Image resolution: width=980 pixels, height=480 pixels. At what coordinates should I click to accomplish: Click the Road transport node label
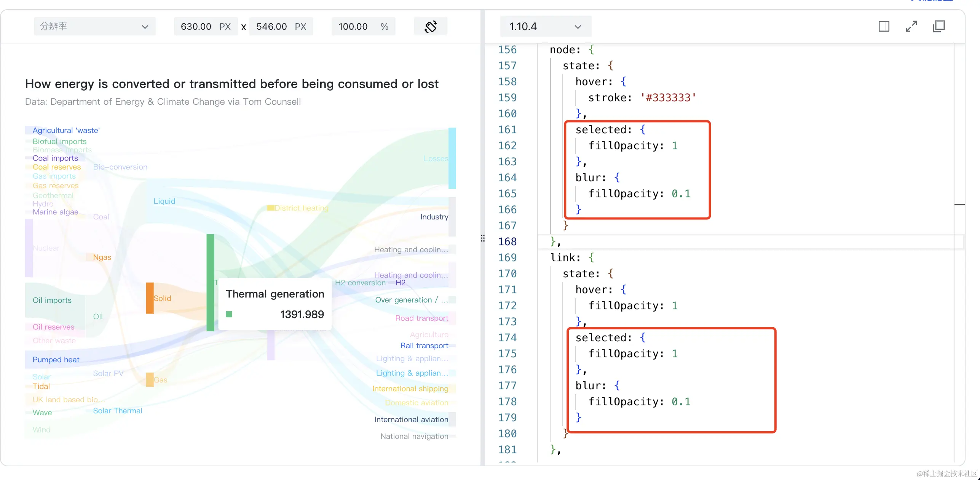[421, 318]
